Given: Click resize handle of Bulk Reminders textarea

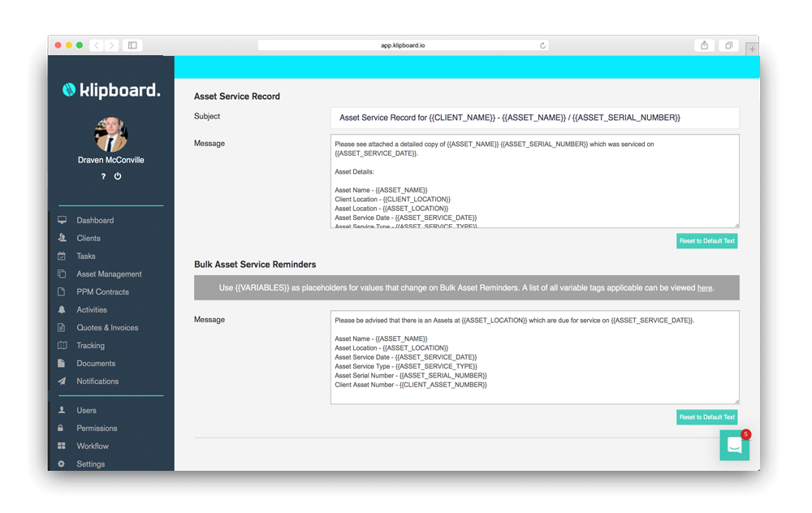Looking at the screenshot, I should pos(736,401).
